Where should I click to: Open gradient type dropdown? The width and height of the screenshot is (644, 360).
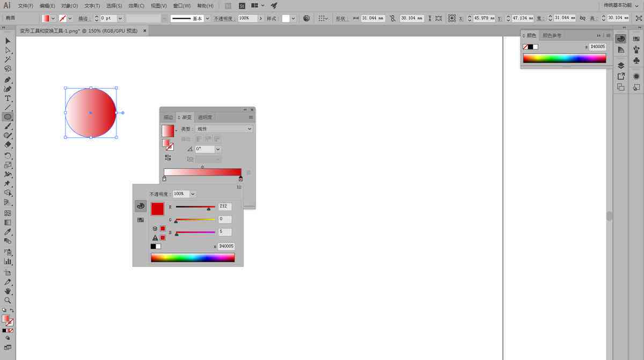(224, 129)
